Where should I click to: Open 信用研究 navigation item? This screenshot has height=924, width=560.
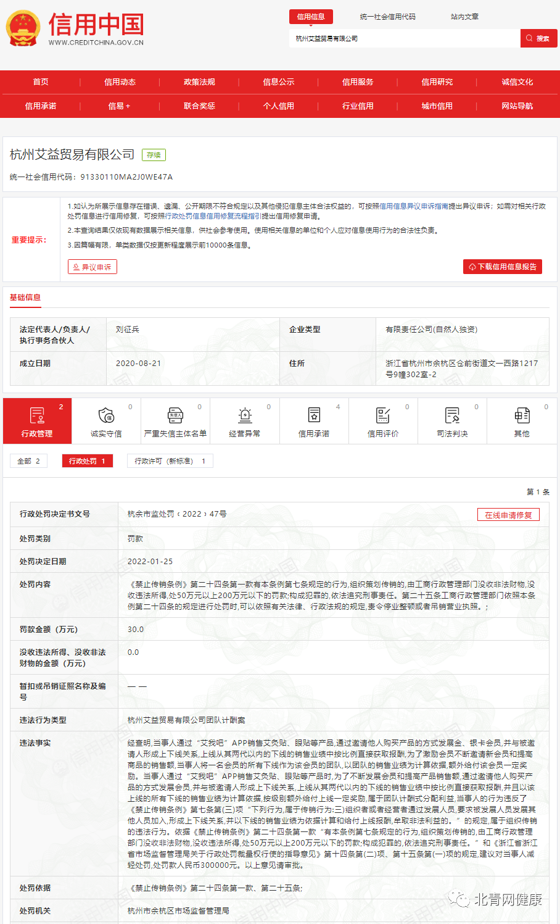pyautogui.click(x=437, y=82)
